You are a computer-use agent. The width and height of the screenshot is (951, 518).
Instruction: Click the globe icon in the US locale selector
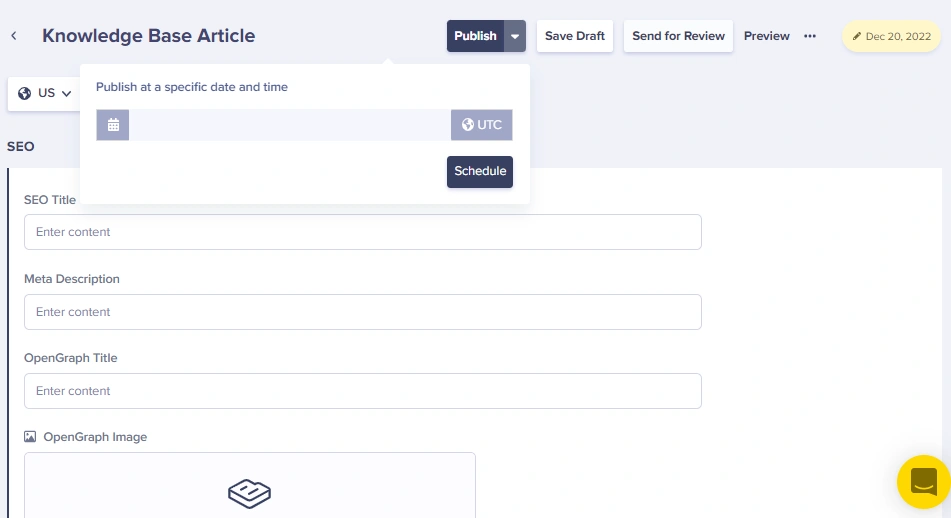click(25, 93)
